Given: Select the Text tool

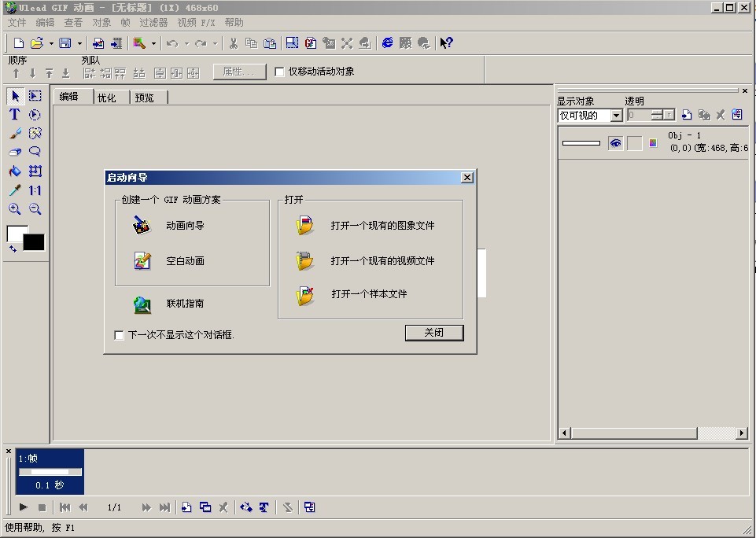Looking at the screenshot, I should point(14,114).
